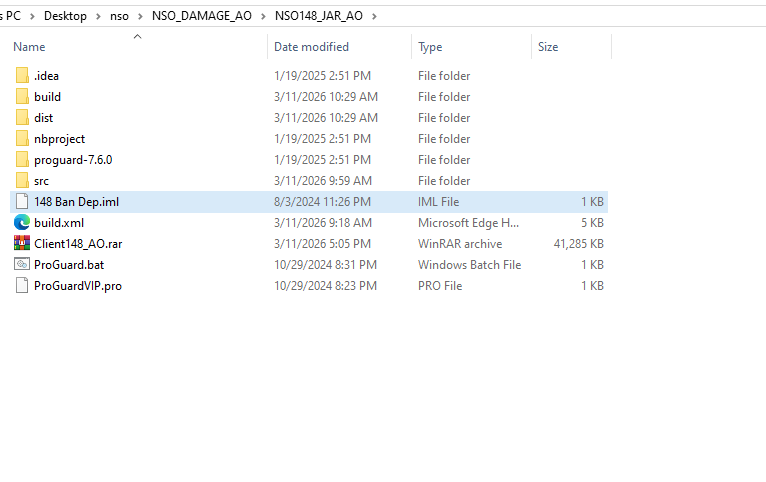Click the ProGuardVIP.pro file icon
The image size is (766, 482).
click(x=22, y=286)
